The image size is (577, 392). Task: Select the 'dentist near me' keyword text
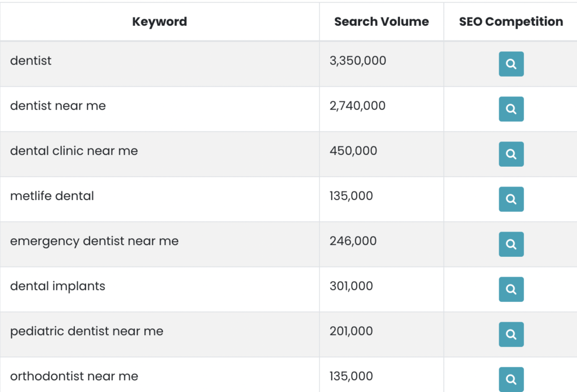[x=58, y=106]
